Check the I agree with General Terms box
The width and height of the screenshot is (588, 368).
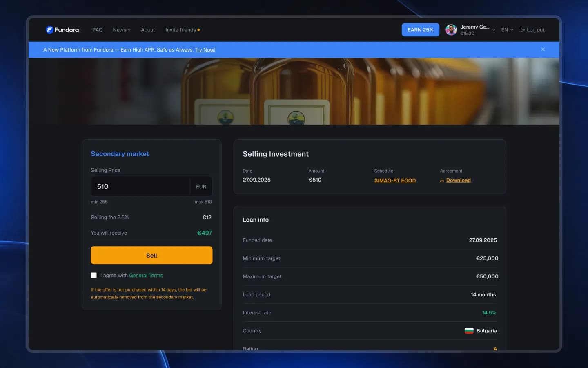(94, 275)
